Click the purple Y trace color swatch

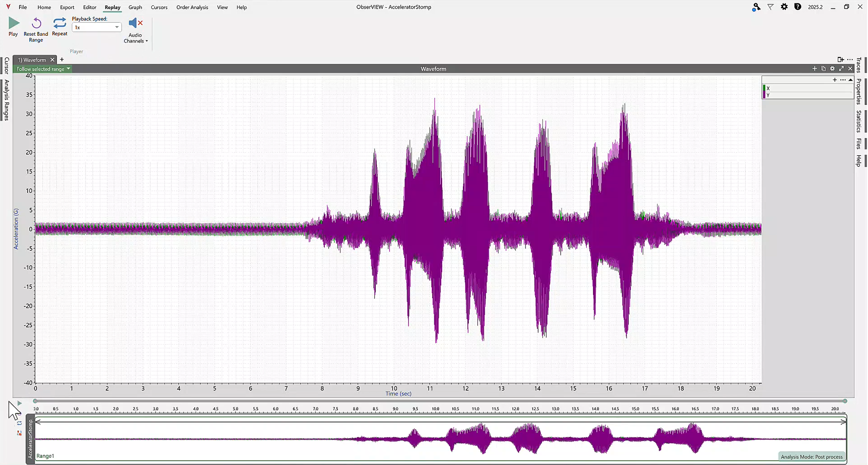[764, 95]
